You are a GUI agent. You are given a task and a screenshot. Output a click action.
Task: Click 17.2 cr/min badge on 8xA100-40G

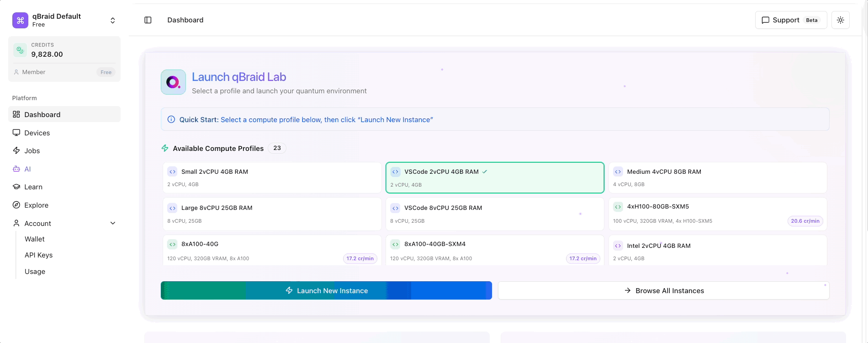pyautogui.click(x=360, y=258)
